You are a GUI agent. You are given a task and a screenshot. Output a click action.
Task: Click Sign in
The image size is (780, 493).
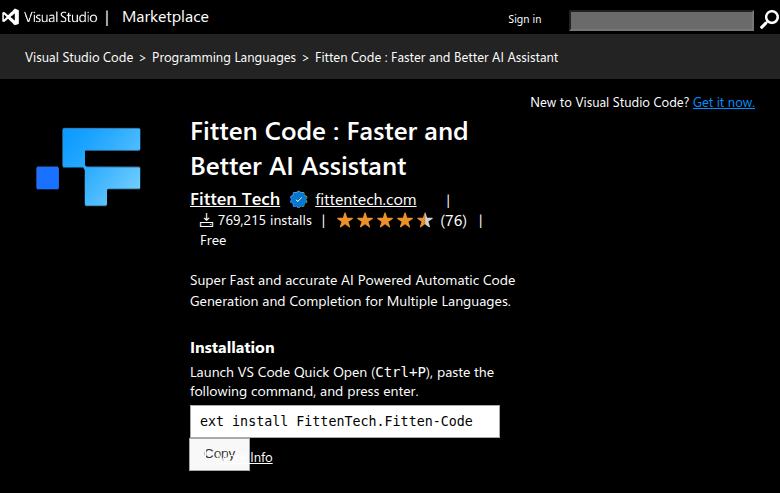(x=524, y=19)
